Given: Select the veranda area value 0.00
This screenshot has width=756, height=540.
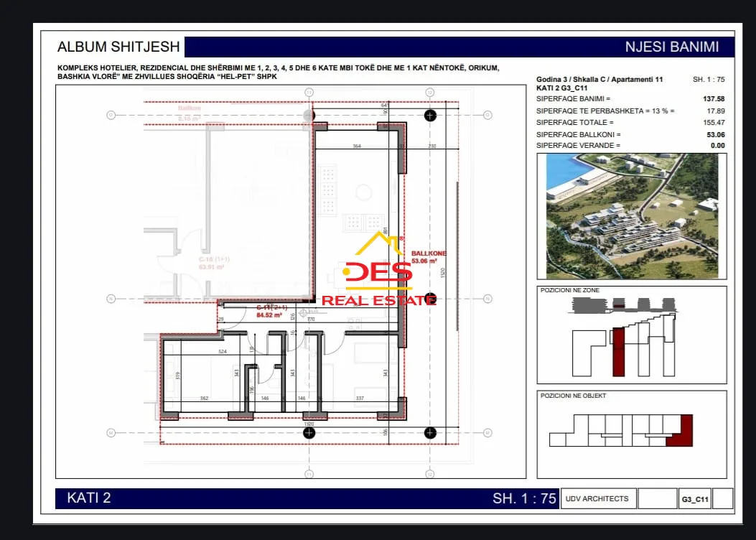Looking at the screenshot, I should coord(717,145).
